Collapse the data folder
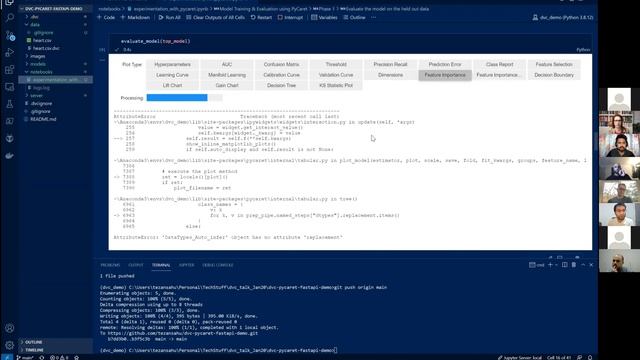Image resolution: width=640 pixels, height=360 pixels. tap(55, 24)
